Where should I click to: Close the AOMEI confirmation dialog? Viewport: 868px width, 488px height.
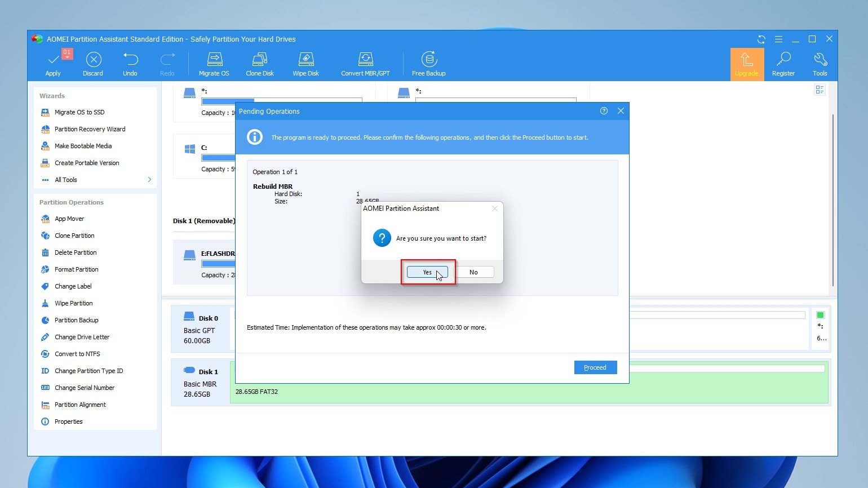494,208
